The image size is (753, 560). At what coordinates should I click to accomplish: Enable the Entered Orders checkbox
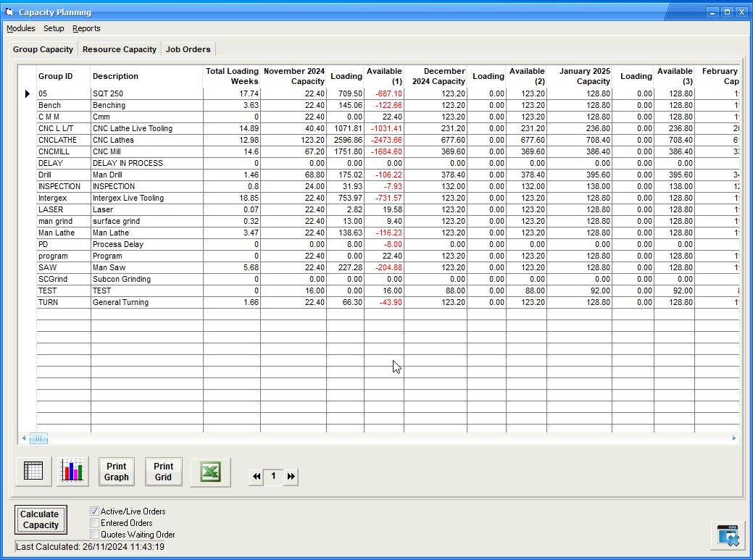pyautogui.click(x=94, y=523)
